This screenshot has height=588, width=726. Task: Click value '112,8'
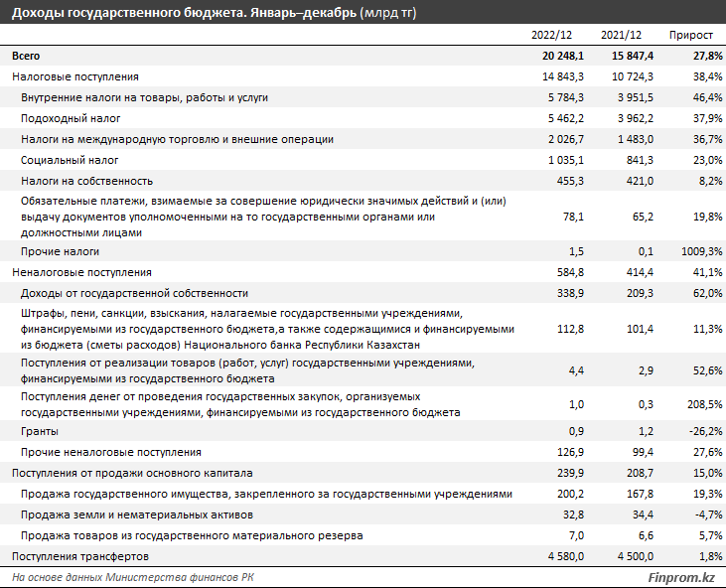[570, 329]
